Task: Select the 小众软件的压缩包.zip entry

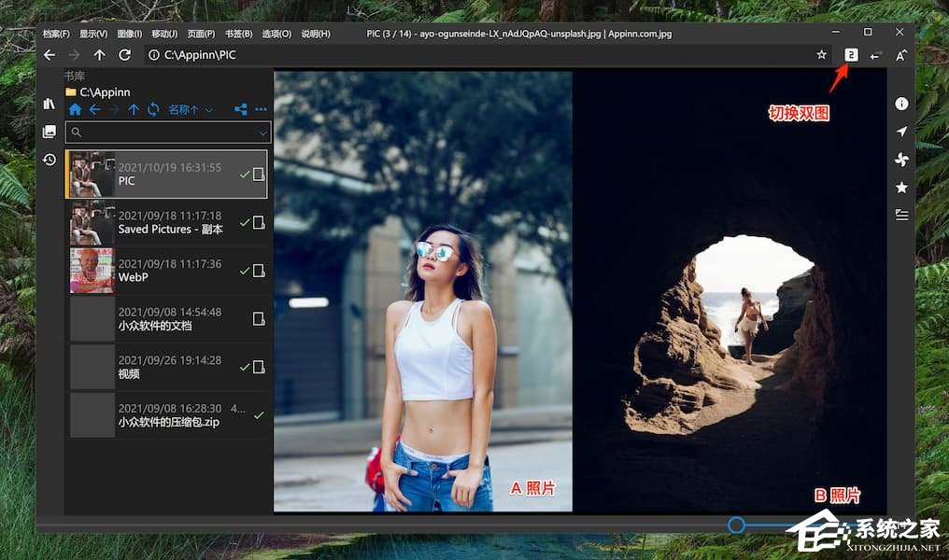Action: coord(166,414)
